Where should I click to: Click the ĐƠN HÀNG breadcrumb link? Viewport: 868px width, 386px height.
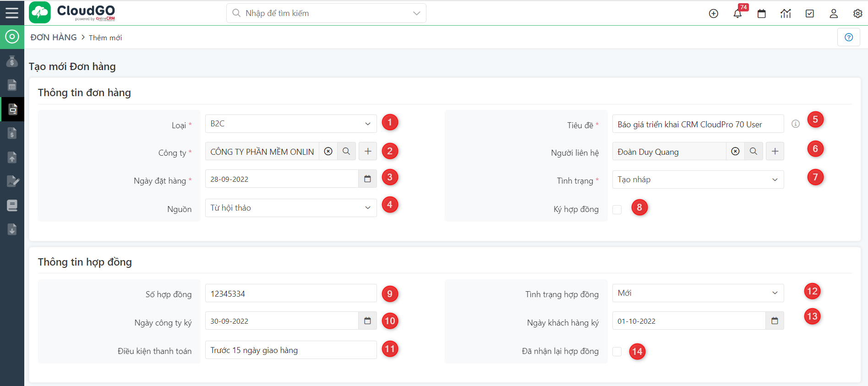[x=54, y=38]
